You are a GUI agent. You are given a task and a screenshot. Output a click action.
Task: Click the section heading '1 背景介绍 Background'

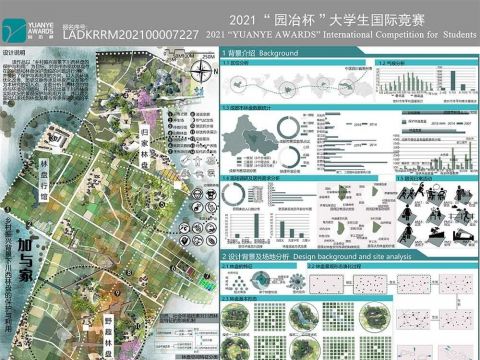coord(260,53)
